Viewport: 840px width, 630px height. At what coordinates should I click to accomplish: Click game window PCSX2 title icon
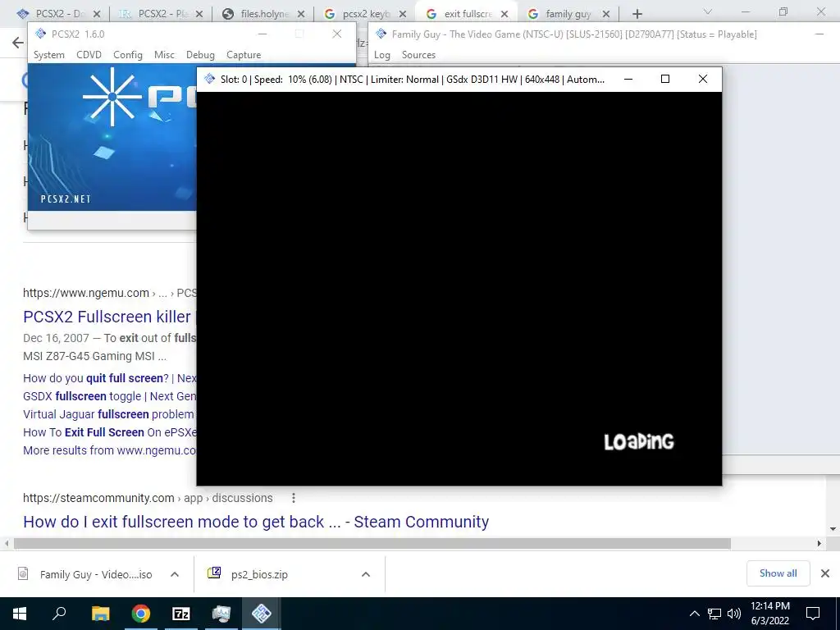coord(209,80)
